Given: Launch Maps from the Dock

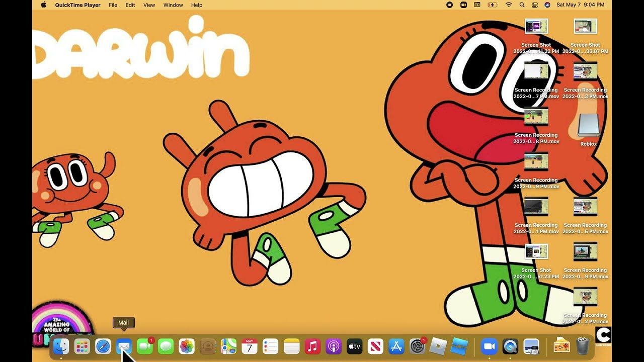Looking at the screenshot, I should (x=229, y=346).
